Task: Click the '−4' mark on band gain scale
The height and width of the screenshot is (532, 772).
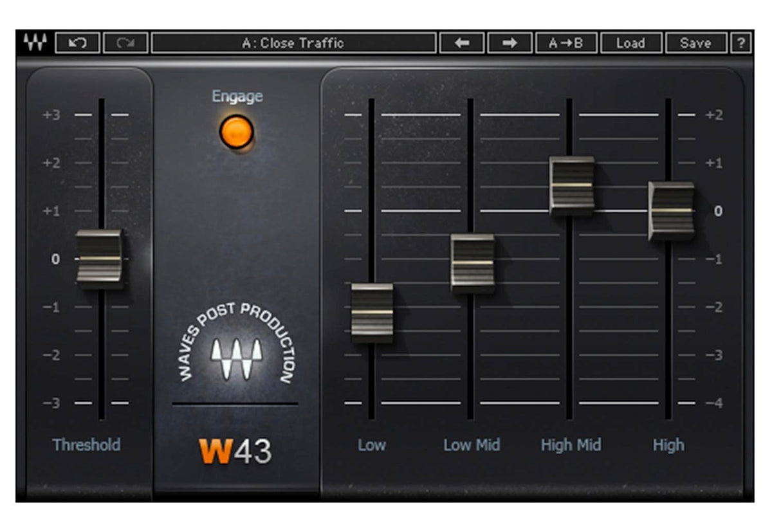Action: (714, 403)
